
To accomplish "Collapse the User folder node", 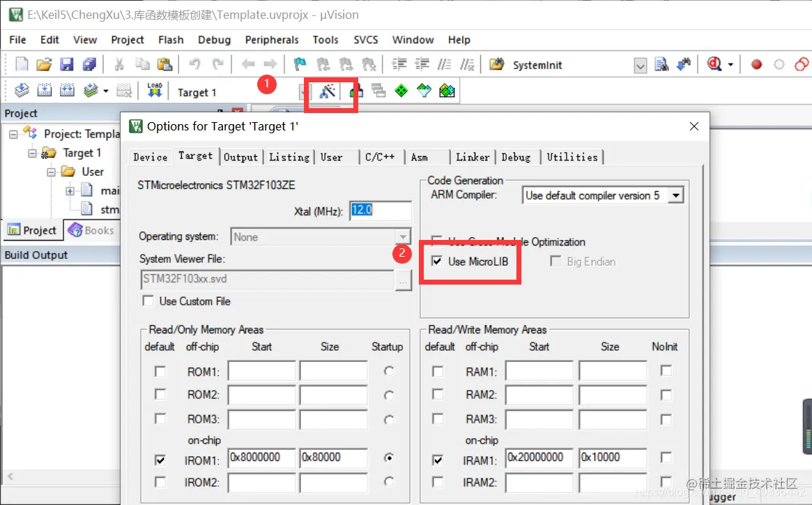I will click(x=52, y=172).
